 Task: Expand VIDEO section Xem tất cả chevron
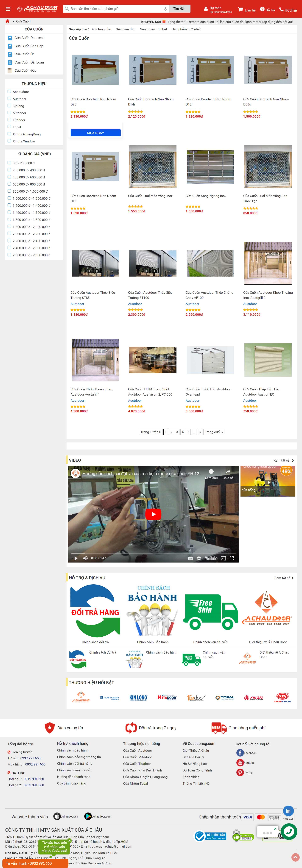293,460
